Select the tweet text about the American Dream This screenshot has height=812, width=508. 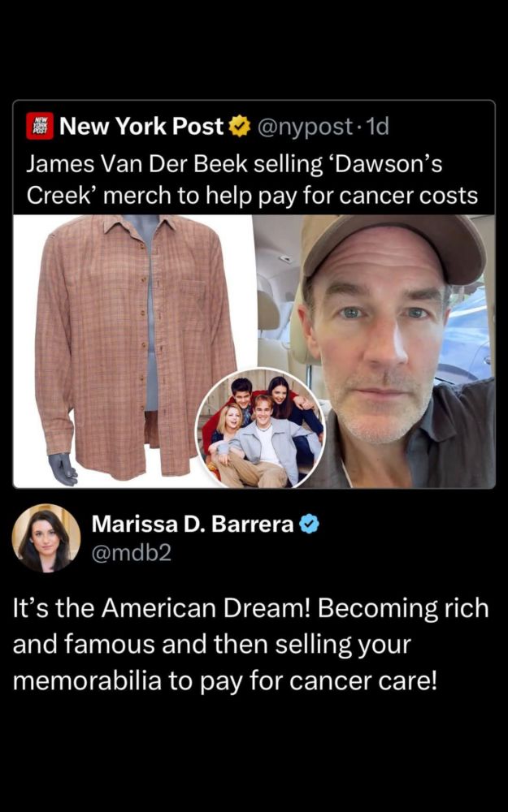click(x=250, y=645)
